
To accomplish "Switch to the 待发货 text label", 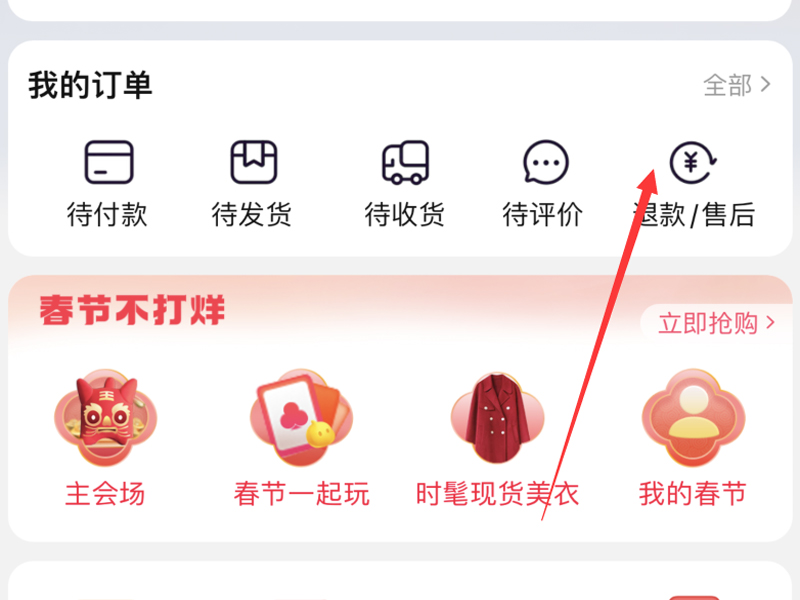I will (252, 214).
